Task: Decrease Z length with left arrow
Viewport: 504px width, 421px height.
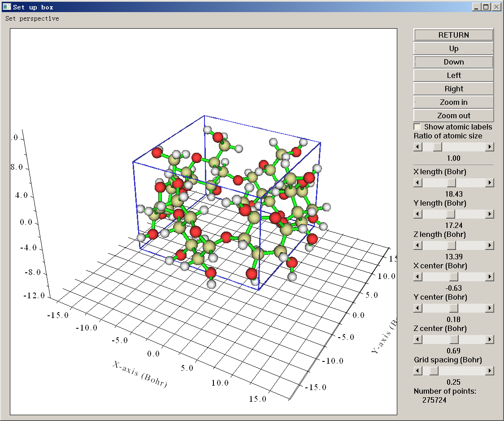Action: (x=418, y=245)
